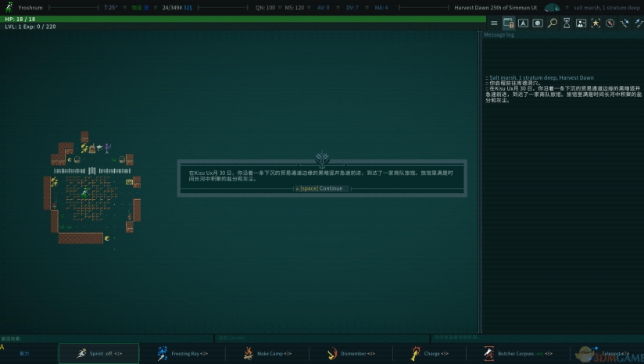This screenshot has height=364, width=644.
Task: Click the Message log header
Action: pyautogui.click(x=499, y=34)
